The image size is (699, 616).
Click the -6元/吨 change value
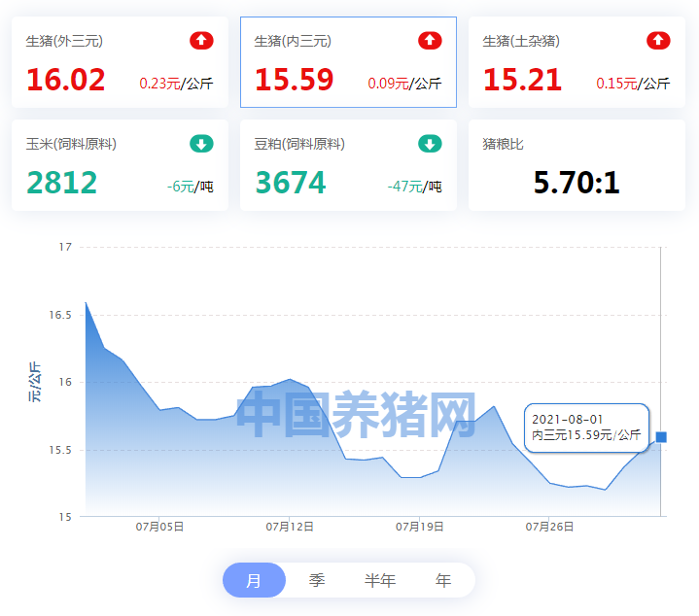191,187
